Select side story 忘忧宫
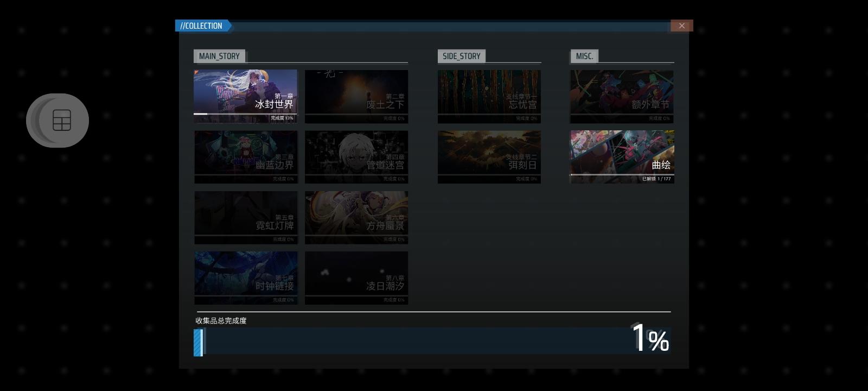The height and width of the screenshot is (391, 868). [489, 96]
